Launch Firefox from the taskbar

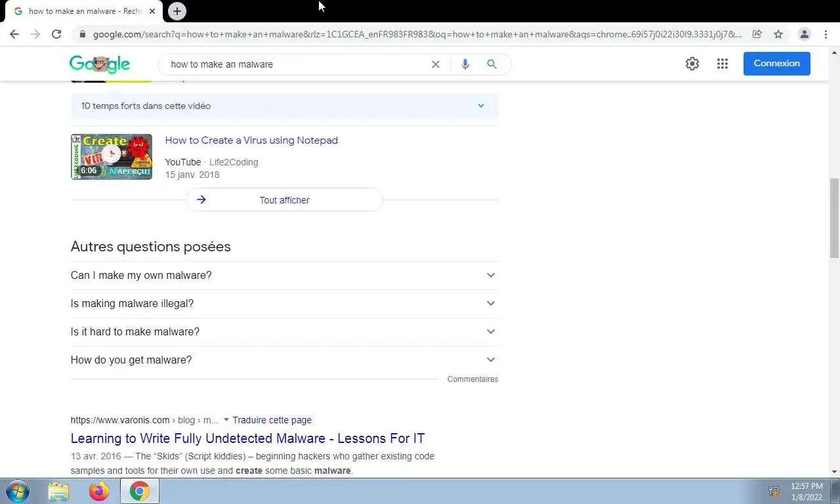pyautogui.click(x=99, y=492)
